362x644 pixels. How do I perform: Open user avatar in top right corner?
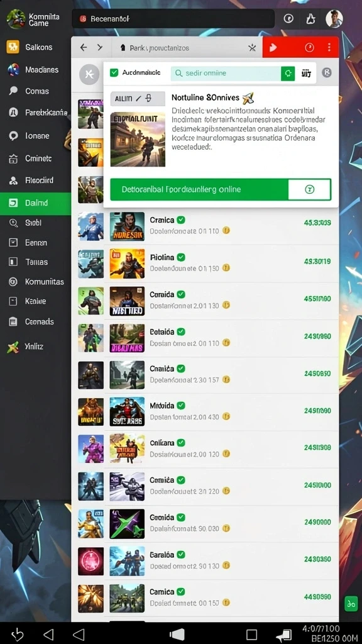tap(334, 19)
